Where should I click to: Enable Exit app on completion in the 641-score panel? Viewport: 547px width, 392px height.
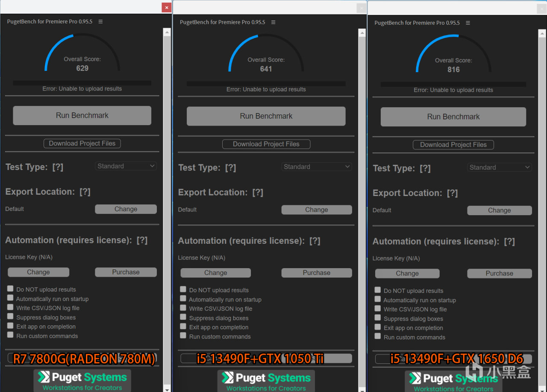pyautogui.click(x=183, y=326)
